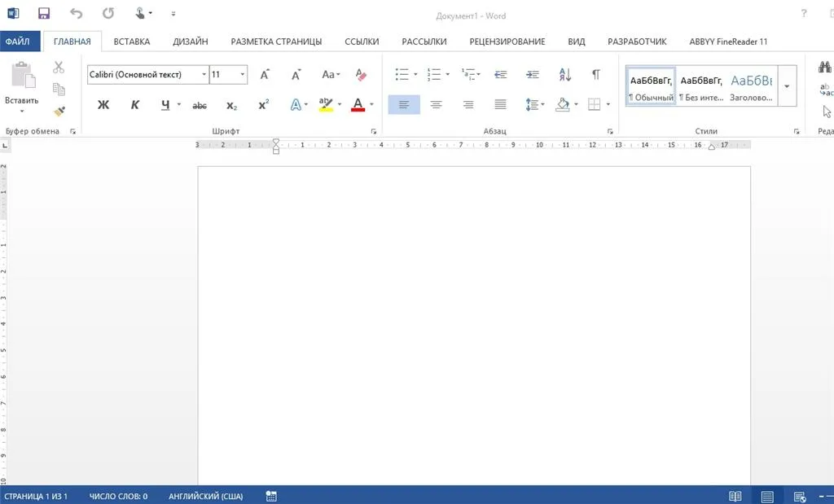Open the ФАЙЛ menu
The image size is (834, 504).
pos(20,42)
